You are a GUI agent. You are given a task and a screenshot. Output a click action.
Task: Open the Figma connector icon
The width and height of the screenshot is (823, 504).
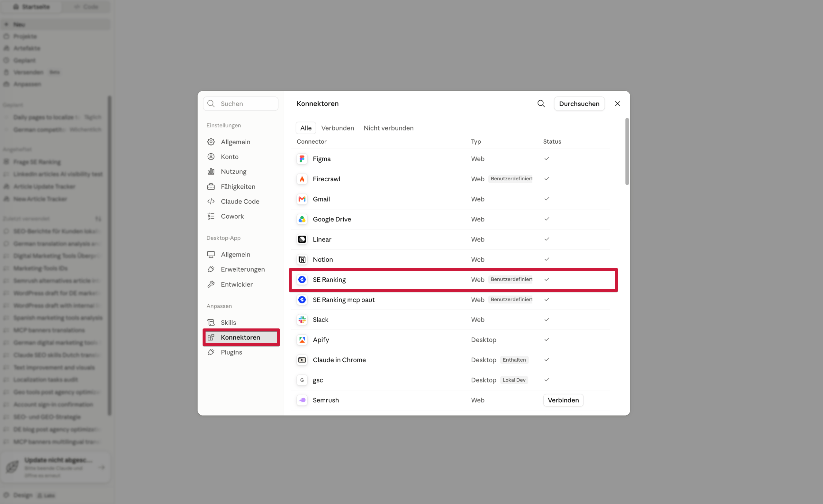click(302, 159)
